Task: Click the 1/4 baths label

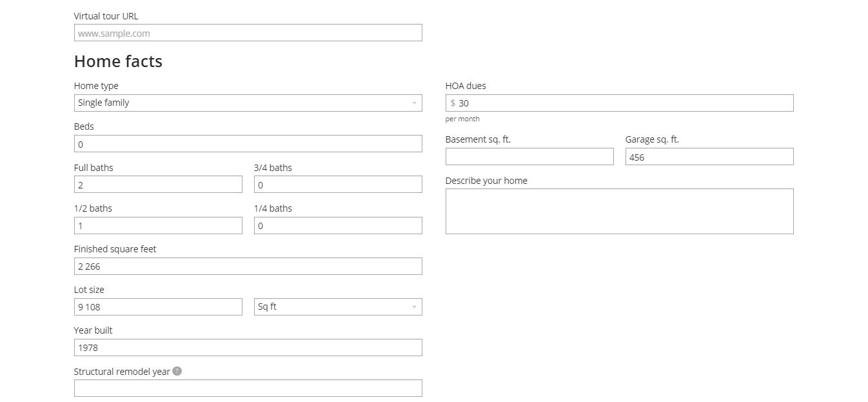Action: 273,208
